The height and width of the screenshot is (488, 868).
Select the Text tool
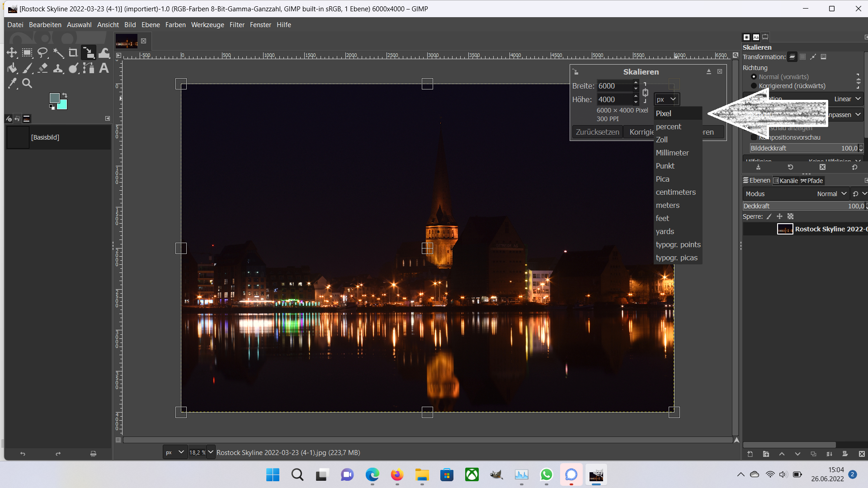[x=104, y=68]
